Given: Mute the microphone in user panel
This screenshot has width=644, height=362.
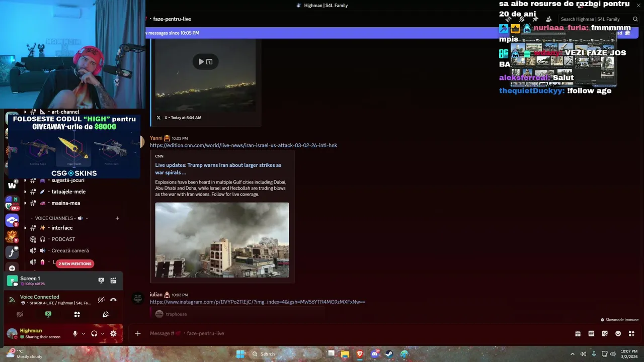Looking at the screenshot, I should tap(75, 333).
